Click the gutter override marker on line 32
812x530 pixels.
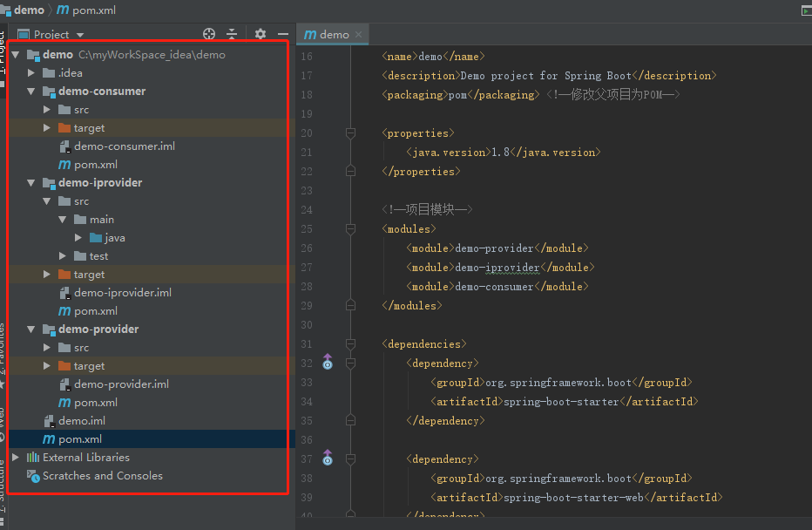pyautogui.click(x=328, y=362)
